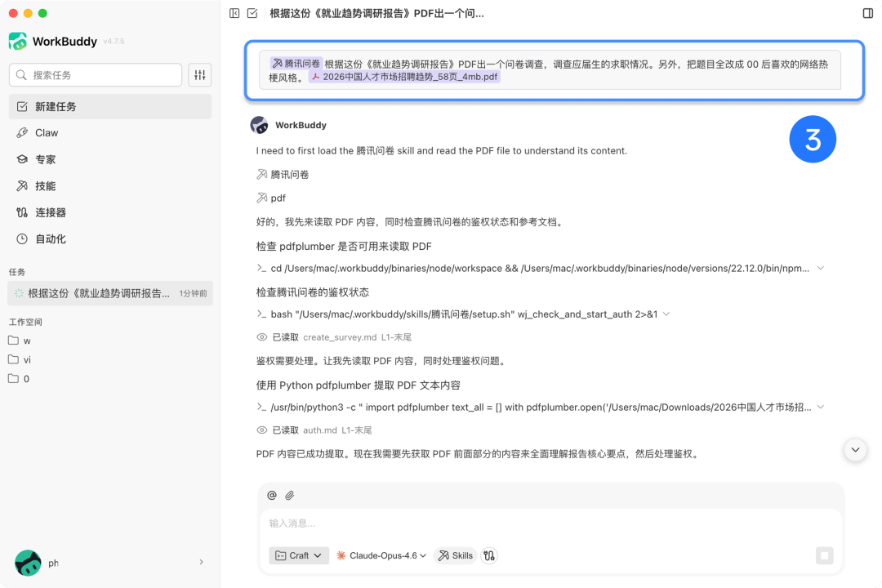
Task: Click the 检查腾讯问卷的鉴权状态 step text
Action: pos(313,292)
